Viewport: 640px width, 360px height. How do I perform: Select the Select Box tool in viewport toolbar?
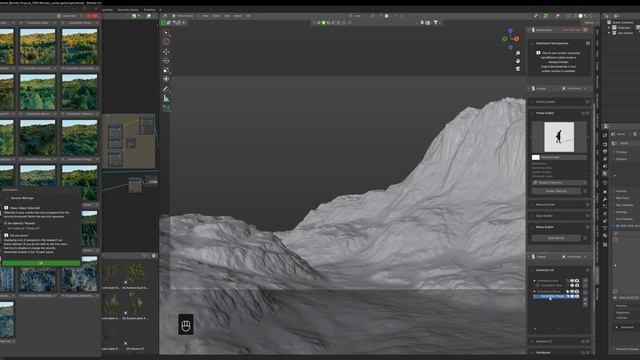pyautogui.click(x=166, y=32)
